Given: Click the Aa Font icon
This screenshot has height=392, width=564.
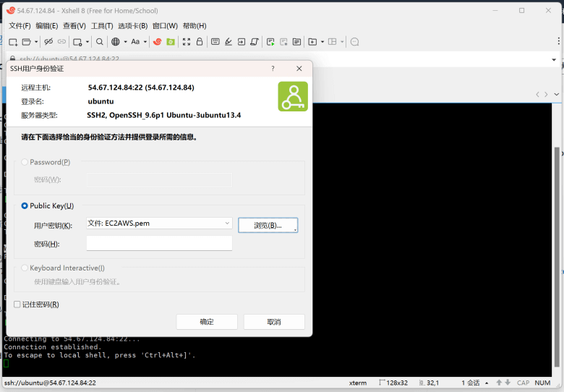Looking at the screenshot, I should [x=135, y=42].
